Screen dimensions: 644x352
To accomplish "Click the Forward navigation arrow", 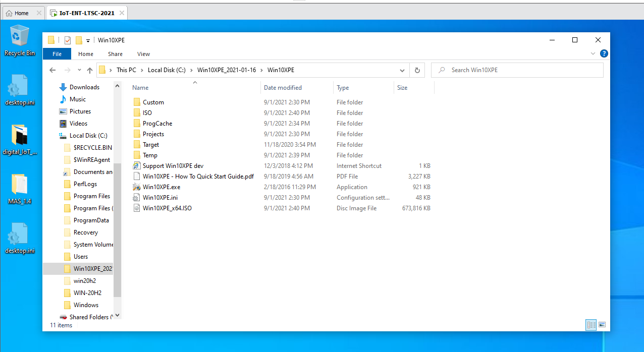I will click(67, 70).
